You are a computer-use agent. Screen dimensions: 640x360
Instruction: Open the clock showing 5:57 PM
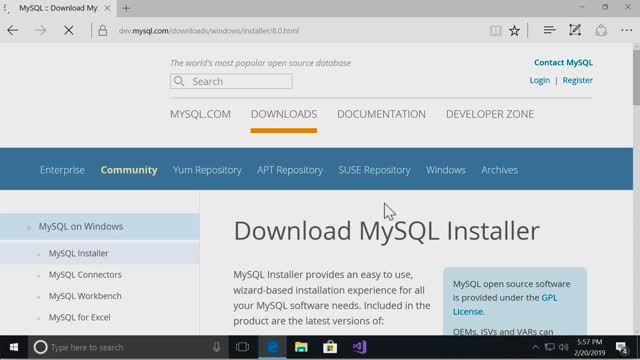click(x=590, y=347)
